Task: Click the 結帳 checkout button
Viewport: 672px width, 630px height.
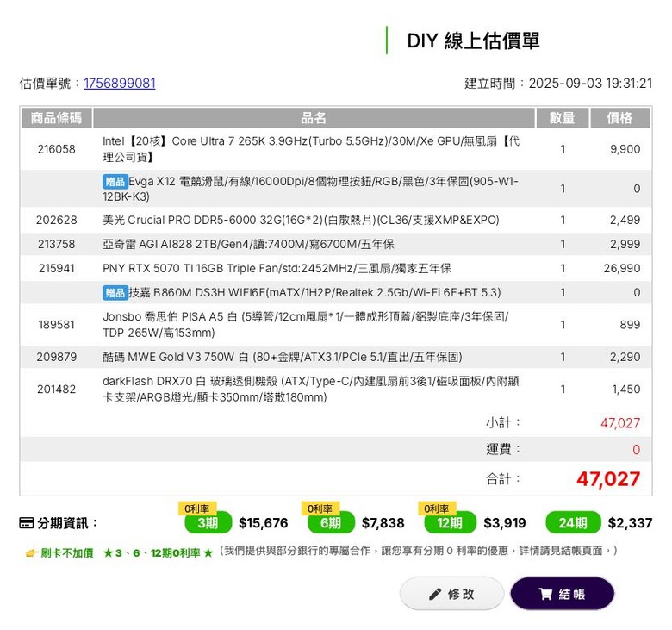Action: click(562, 594)
